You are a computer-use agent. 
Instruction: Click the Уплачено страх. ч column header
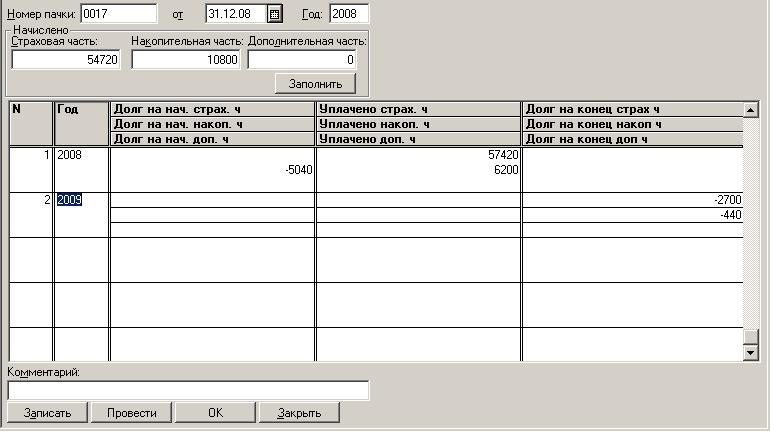pos(417,109)
